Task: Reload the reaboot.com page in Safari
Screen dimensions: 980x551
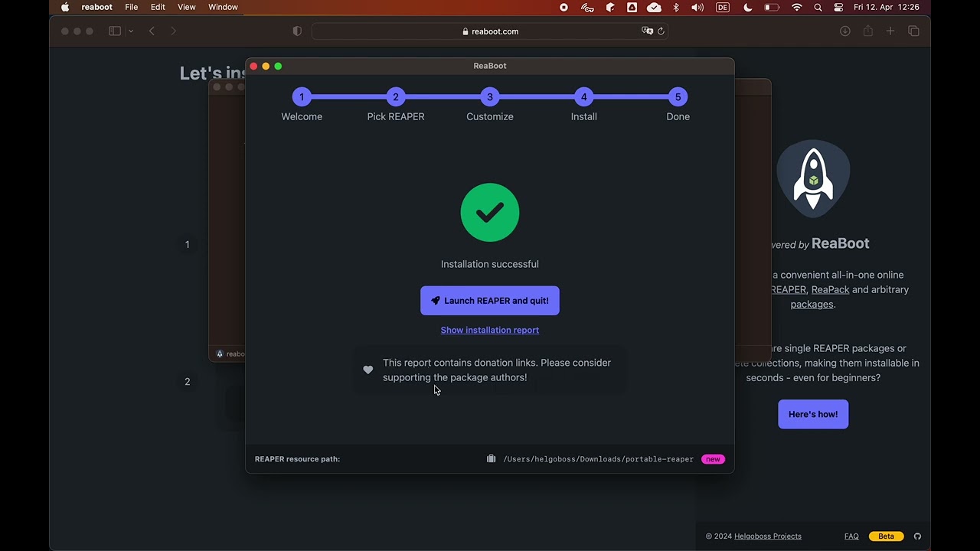Action: [661, 31]
